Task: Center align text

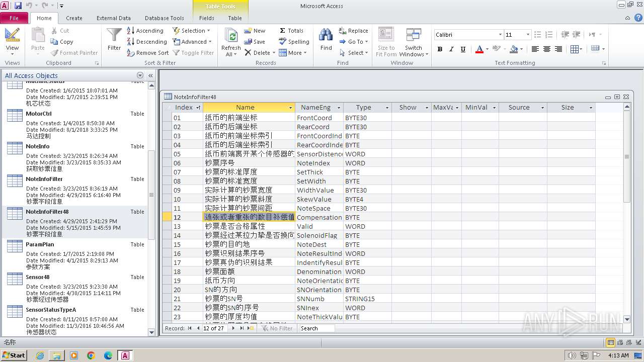Action: click(547, 49)
